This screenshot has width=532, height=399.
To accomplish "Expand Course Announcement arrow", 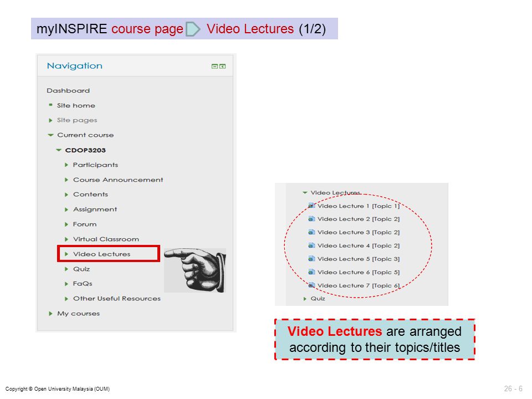I will 66,180.
